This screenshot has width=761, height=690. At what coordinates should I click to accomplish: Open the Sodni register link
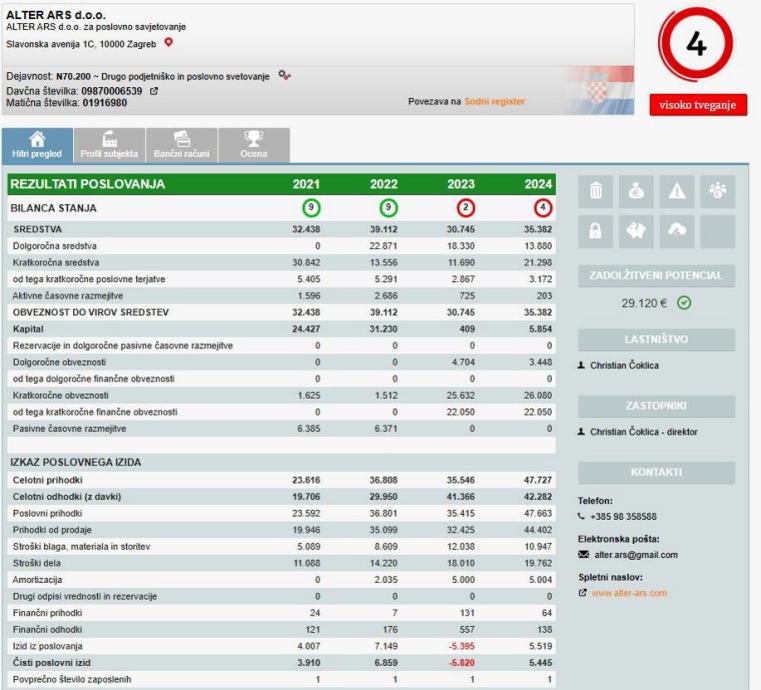[494, 101]
